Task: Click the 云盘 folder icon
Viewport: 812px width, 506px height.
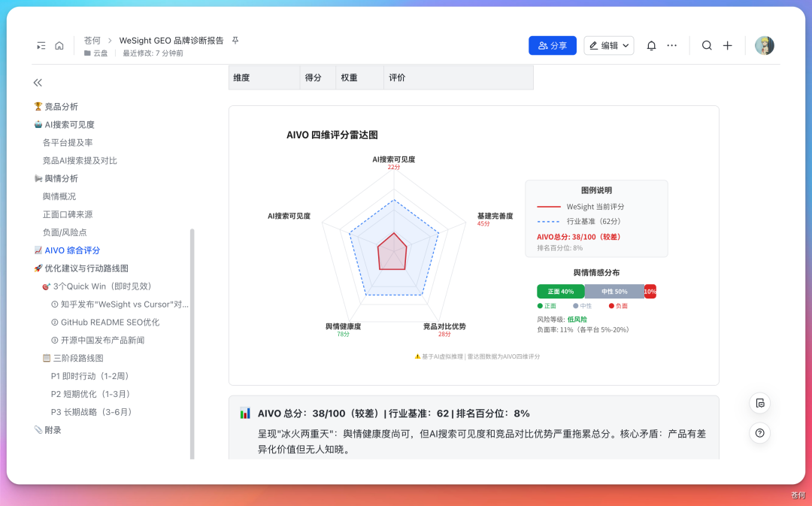Action: (x=87, y=53)
